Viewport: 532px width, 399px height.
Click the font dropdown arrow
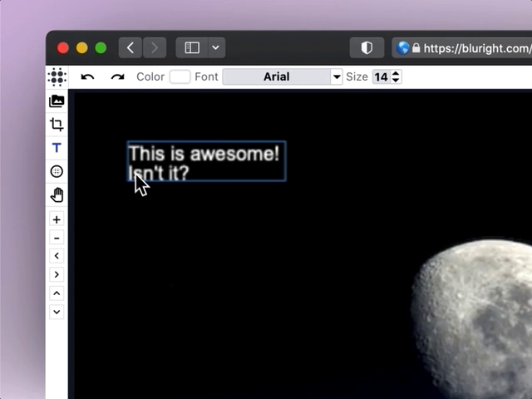pos(337,77)
